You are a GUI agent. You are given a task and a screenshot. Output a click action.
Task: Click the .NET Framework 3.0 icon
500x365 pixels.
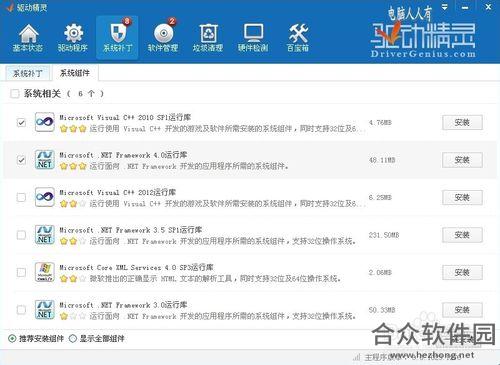[x=45, y=309]
